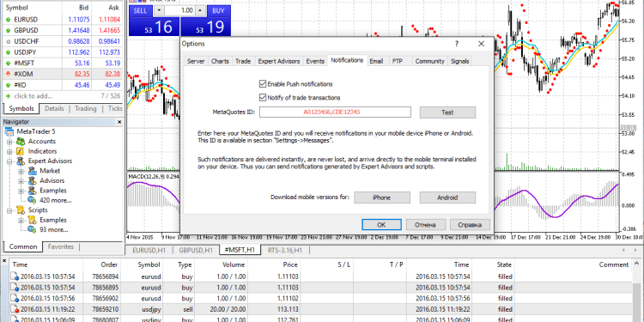This screenshot has width=644, height=322.
Task: Click the Indicators icon in Navigator
Action: tap(21, 151)
